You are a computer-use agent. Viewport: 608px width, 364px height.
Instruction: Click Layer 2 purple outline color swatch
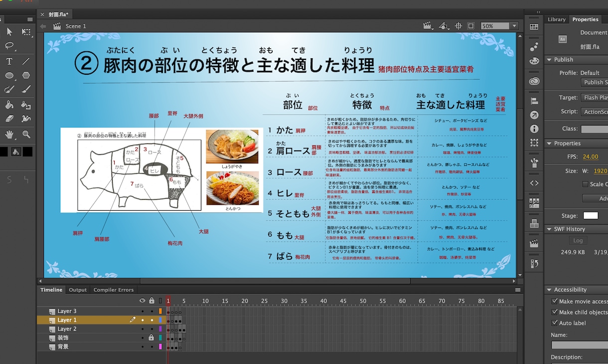point(160,329)
